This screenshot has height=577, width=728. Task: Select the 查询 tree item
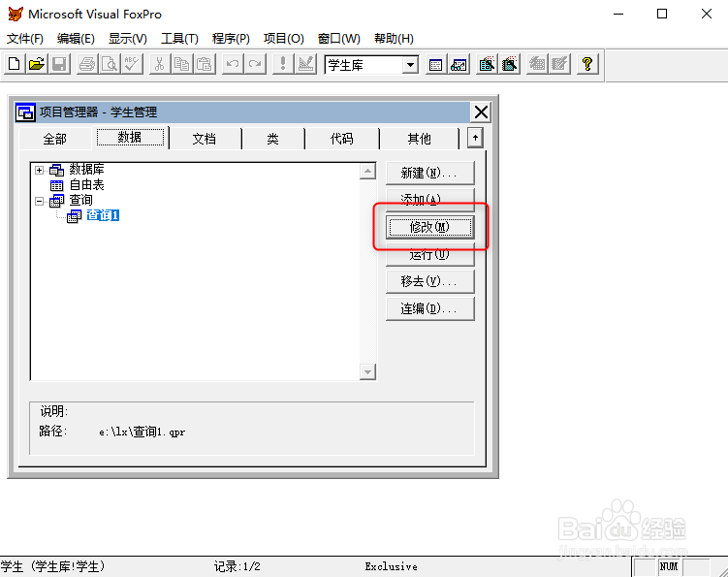[80, 200]
